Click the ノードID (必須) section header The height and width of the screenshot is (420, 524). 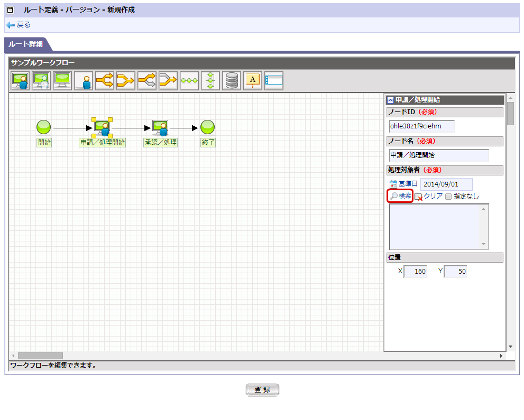pos(445,112)
